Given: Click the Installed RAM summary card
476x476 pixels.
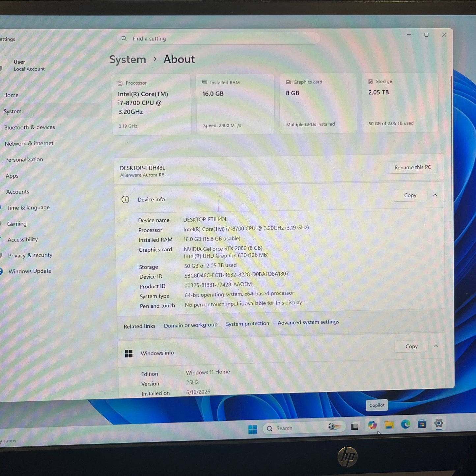Looking at the screenshot, I should pyautogui.click(x=235, y=104).
